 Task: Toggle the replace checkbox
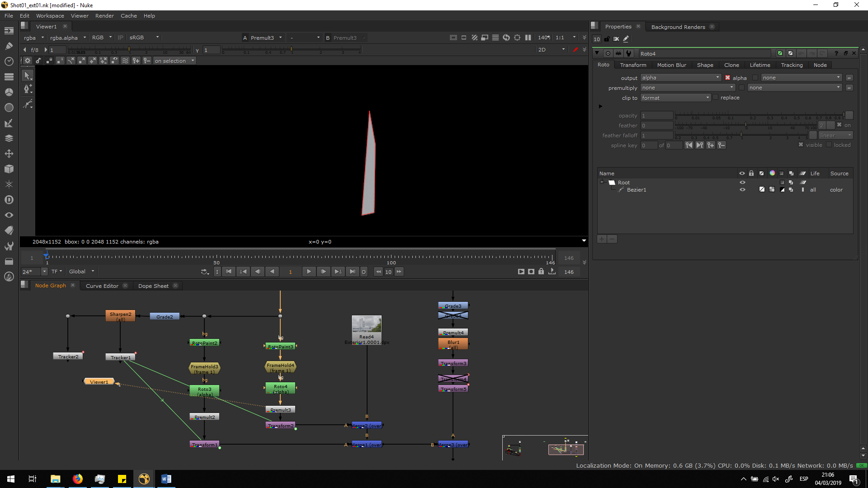715,98
